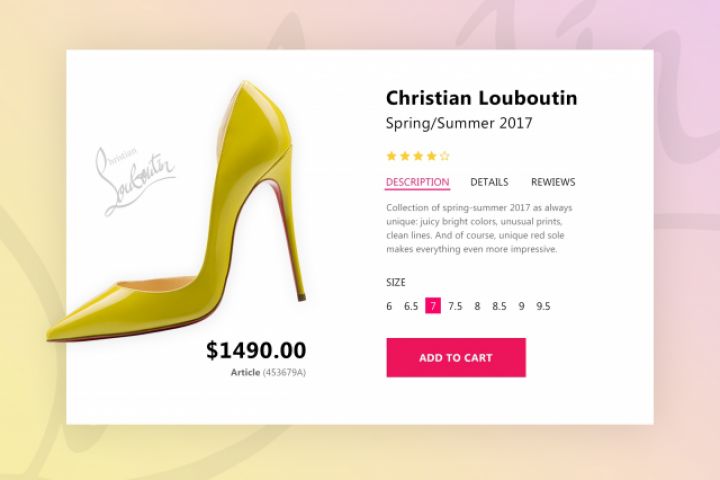Click the Christian Louboutin product title
Screen dimensions: 720x480
click(481, 98)
